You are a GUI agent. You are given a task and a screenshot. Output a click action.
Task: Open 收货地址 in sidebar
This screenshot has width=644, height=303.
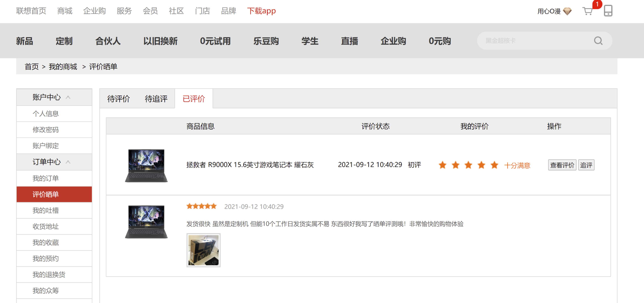(x=54, y=226)
